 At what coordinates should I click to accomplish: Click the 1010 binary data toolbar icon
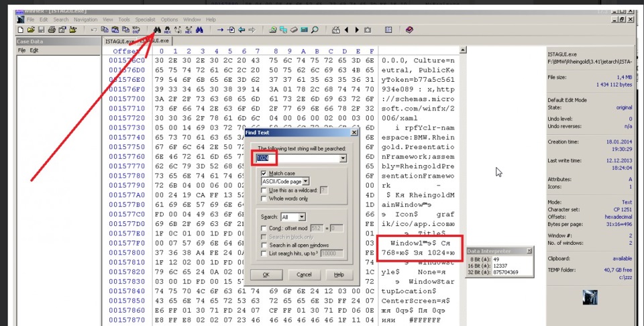click(136, 30)
